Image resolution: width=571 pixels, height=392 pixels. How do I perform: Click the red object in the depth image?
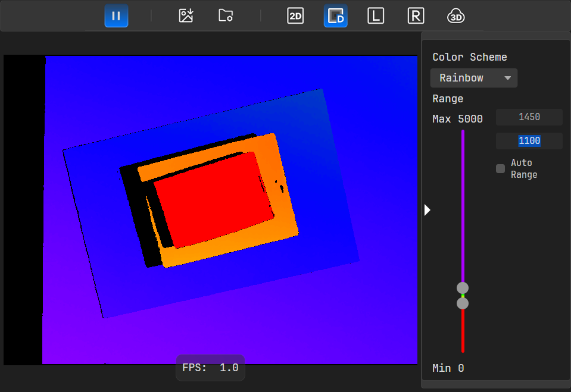pos(211,199)
